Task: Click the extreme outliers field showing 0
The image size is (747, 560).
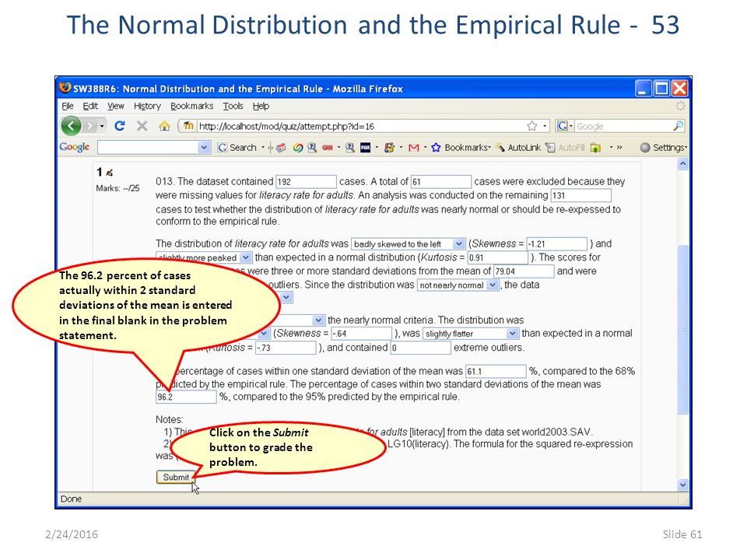Action: click(421, 348)
